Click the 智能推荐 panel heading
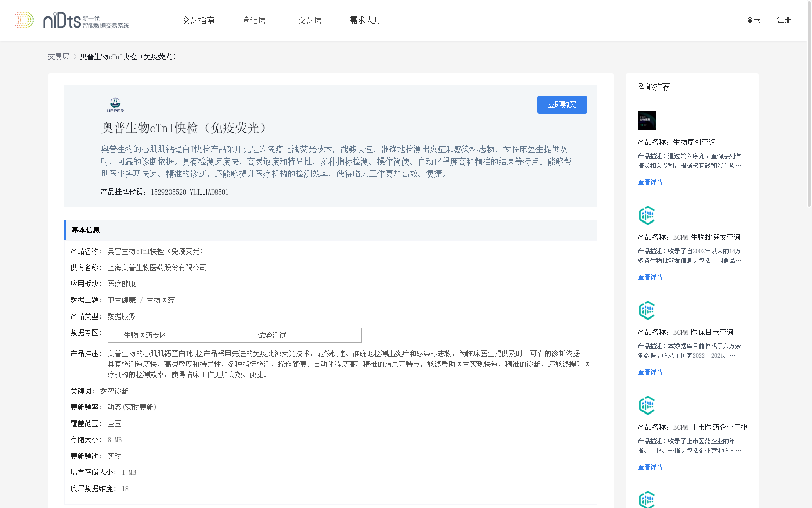812x508 pixels. (x=654, y=87)
